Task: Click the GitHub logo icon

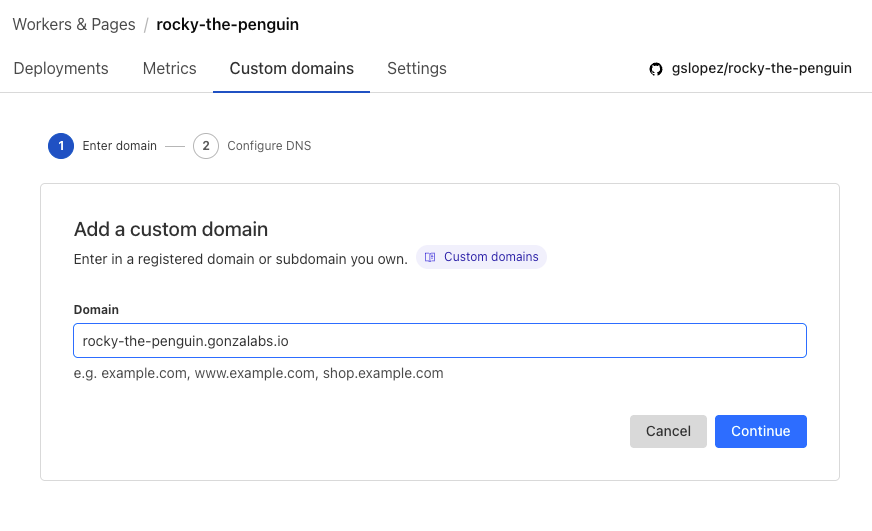Action: (x=656, y=69)
